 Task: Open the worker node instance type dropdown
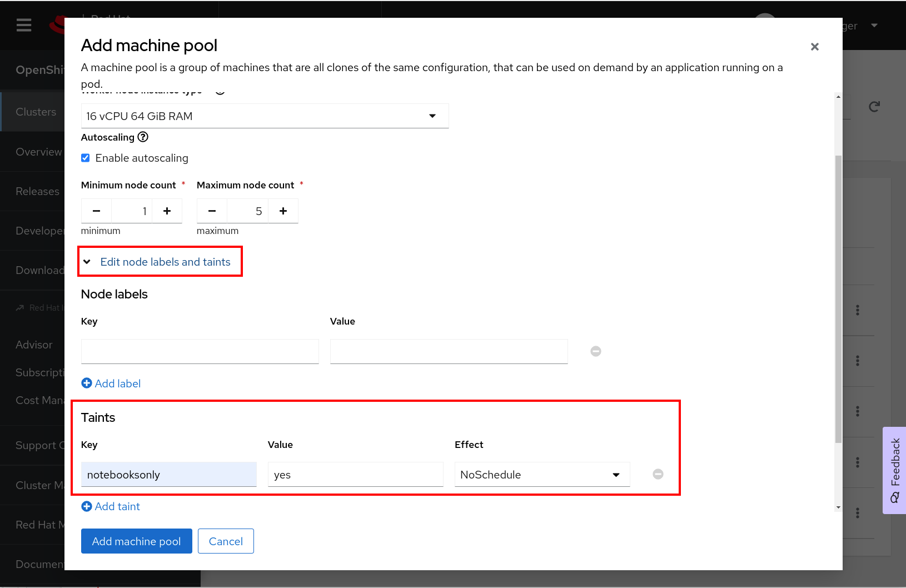[x=432, y=116]
